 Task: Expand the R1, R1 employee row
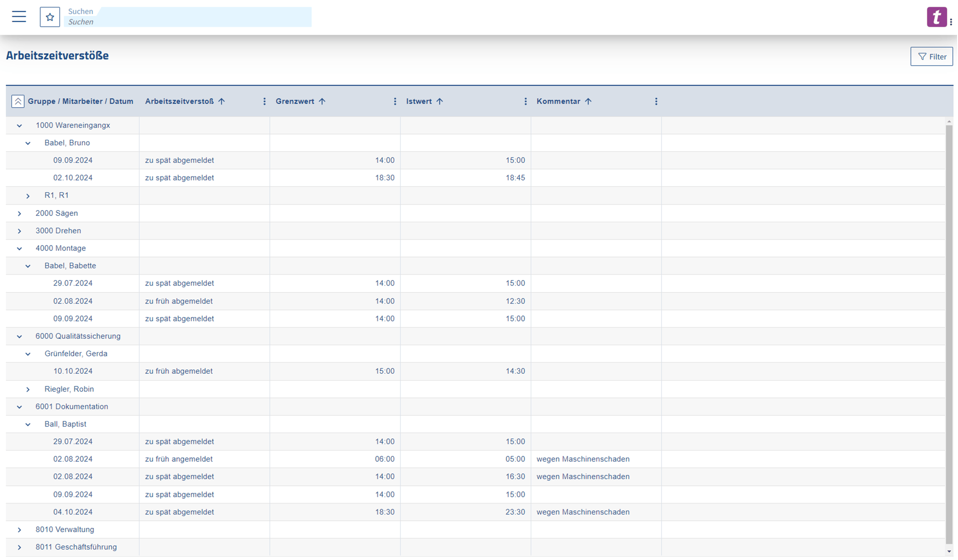click(x=28, y=195)
